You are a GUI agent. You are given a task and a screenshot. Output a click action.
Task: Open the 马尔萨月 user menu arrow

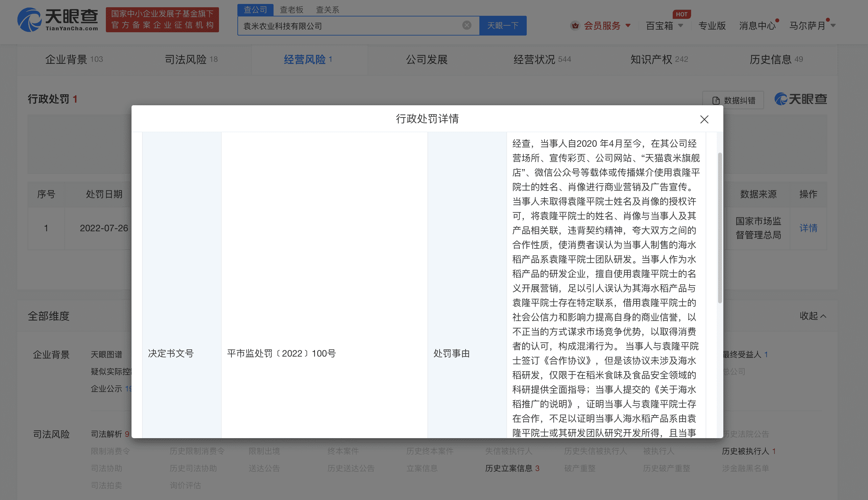833,25
